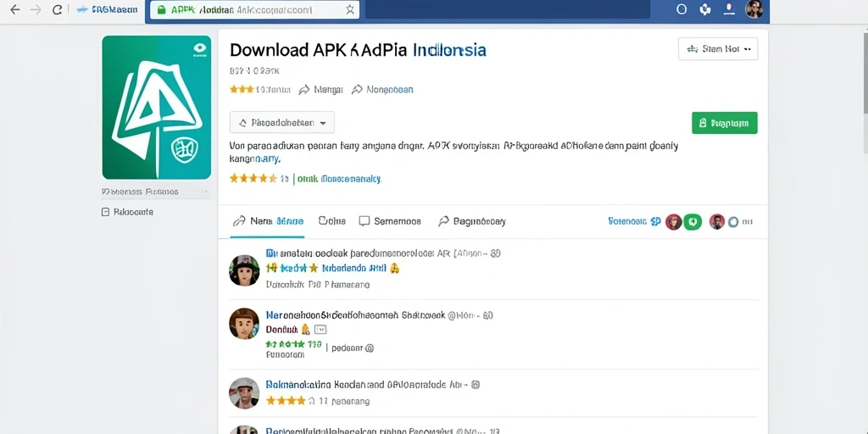Open the profile avatar in the header
Image resolution: width=868 pixels, height=434 pixels.
754,8
